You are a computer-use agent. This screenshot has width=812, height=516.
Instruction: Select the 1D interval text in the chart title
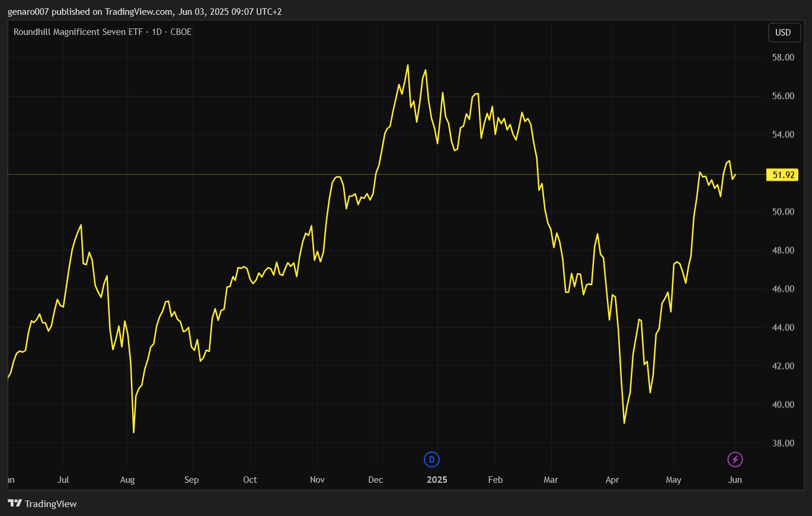[x=157, y=32]
